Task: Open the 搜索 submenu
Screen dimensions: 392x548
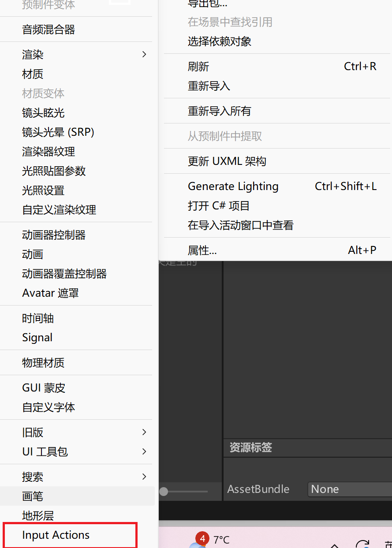Action: (77, 477)
